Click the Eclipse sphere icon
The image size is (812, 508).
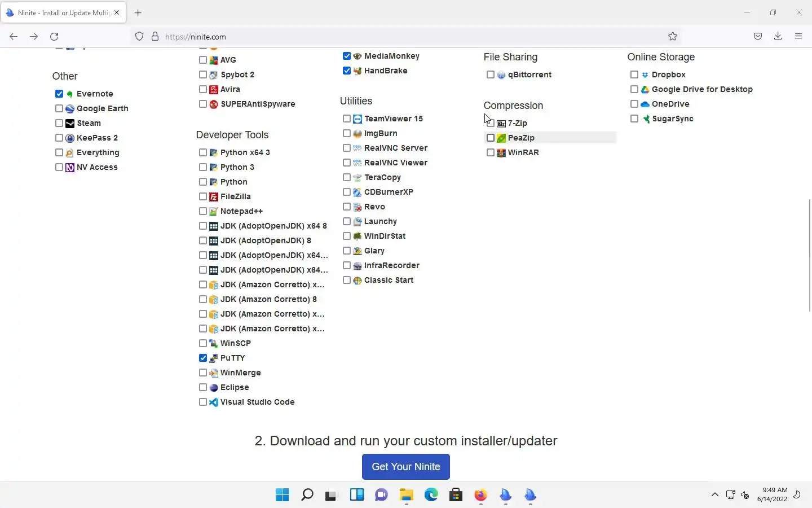214,387
